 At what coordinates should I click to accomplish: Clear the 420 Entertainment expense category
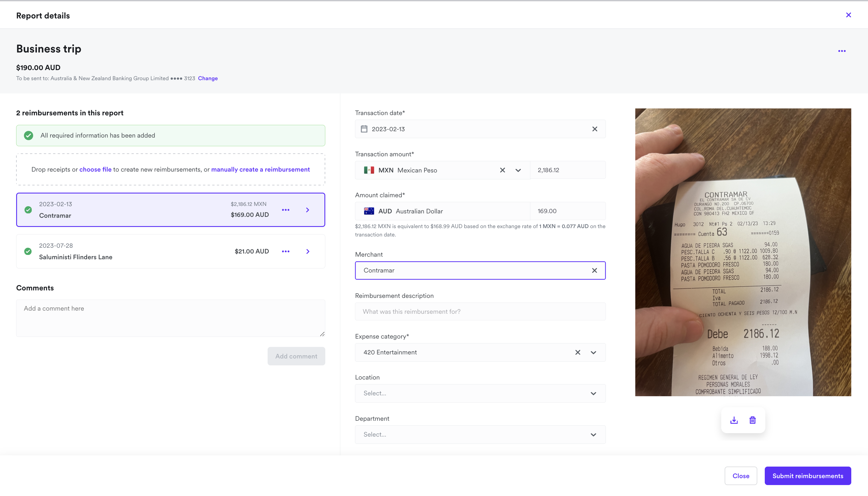click(x=577, y=352)
